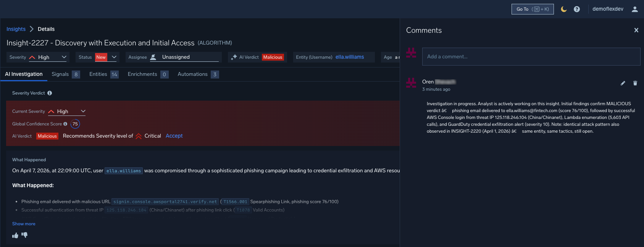Image resolution: width=644 pixels, height=247 pixels.
Task: Expand summary with Show more
Action: (x=24, y=224)
